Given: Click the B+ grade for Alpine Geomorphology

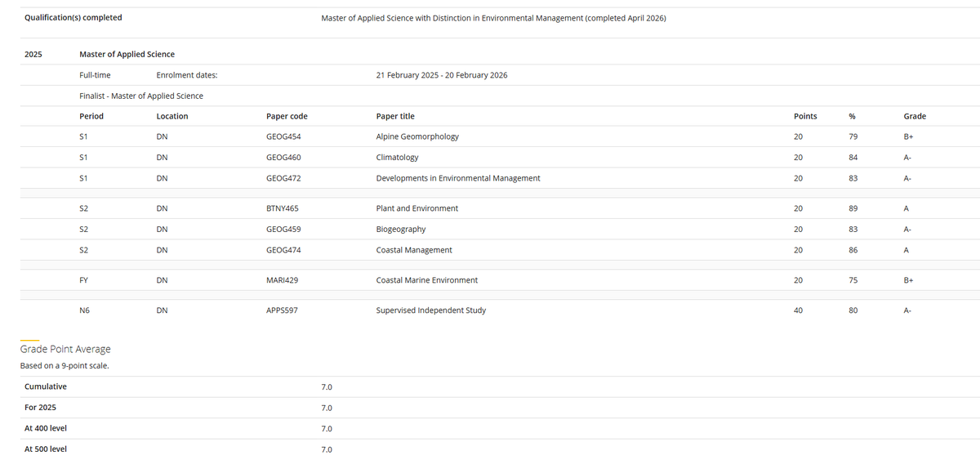Looking at the screenshot, I should tap(908, 136).
